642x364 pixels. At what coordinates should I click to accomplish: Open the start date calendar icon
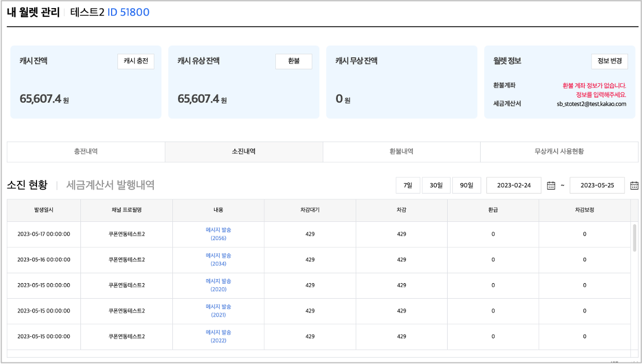[x=551, y=185]
